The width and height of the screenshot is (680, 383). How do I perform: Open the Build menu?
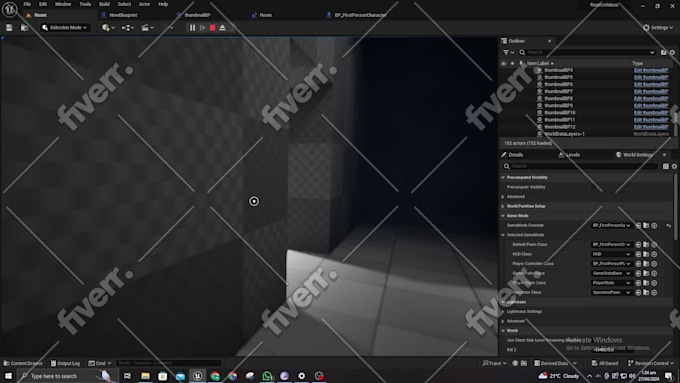pos(104,4)
